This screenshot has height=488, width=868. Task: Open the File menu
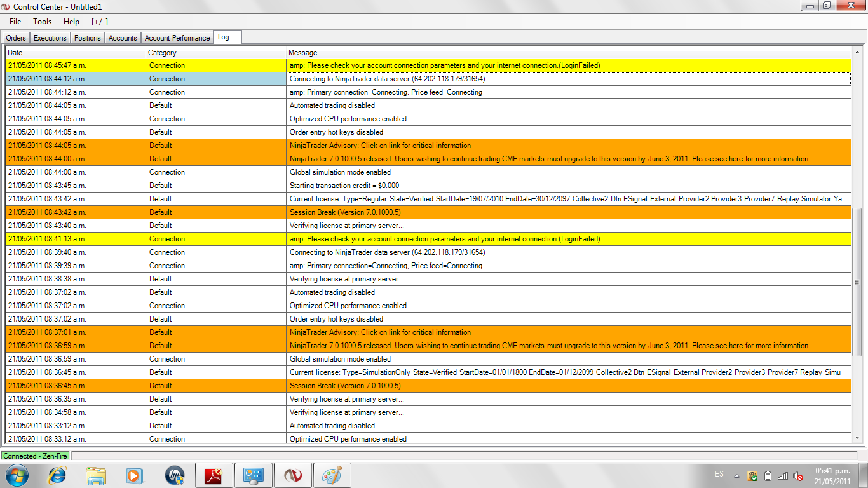pos(15,22)
